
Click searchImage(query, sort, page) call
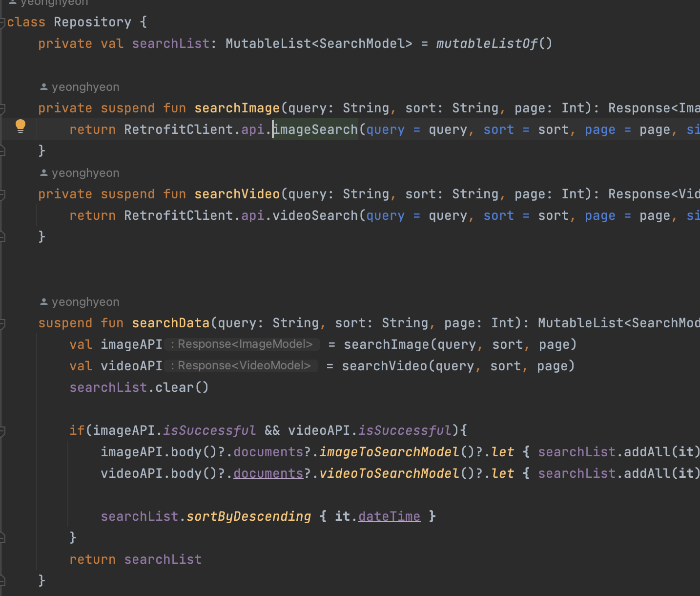point(460,344)
